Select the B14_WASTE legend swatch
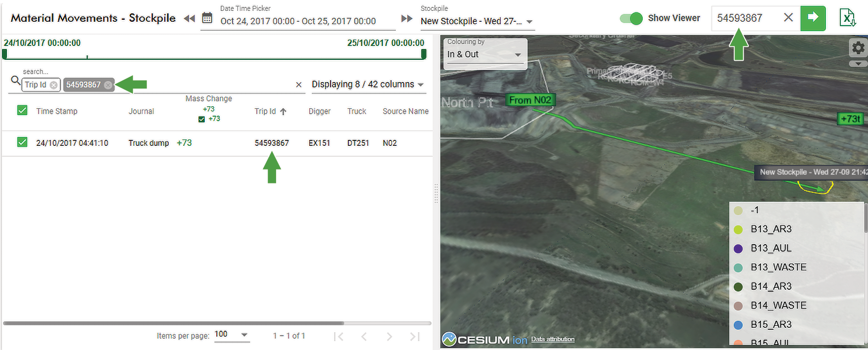The image size is (868, 350). point(738,306)
